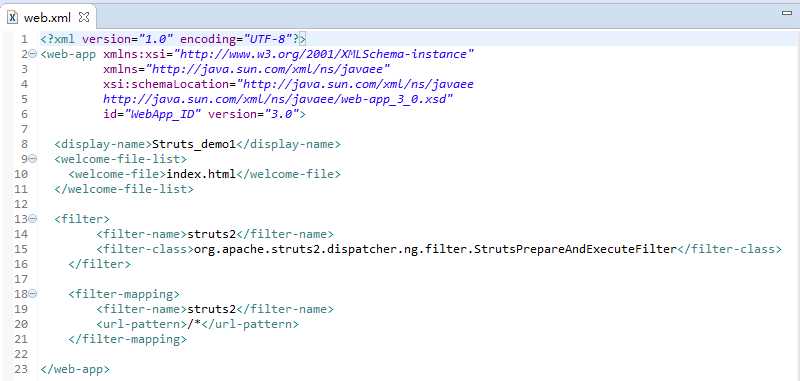Click the closing filter tag on line 16
The height and width of the screenshot is (381, 800).
point(99,264)
